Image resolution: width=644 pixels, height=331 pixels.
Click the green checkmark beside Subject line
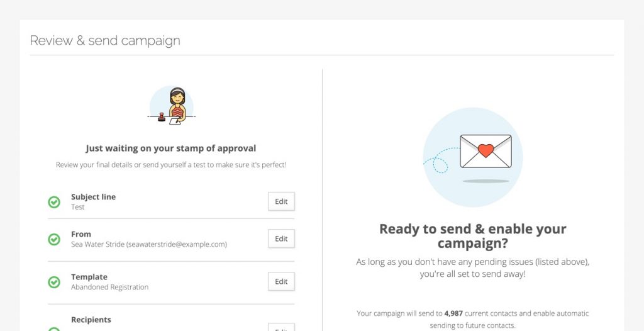[54, 202]
